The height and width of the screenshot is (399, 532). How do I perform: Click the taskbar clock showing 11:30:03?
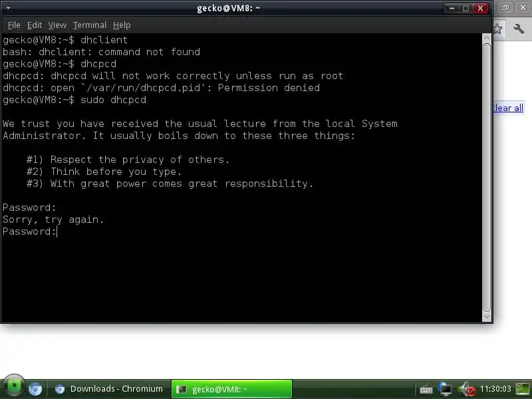(x=495, y=389)
